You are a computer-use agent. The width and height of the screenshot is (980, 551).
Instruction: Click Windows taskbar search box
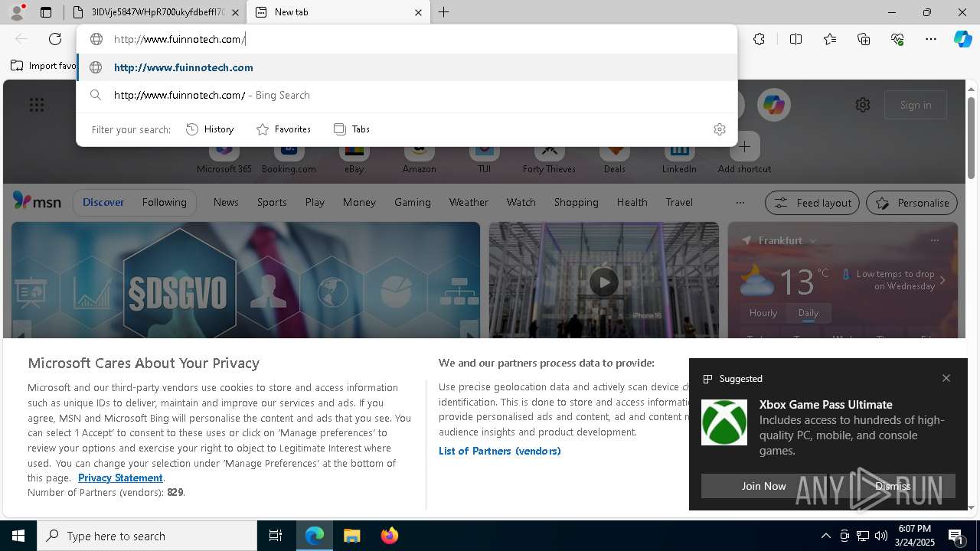pos(147,536)
